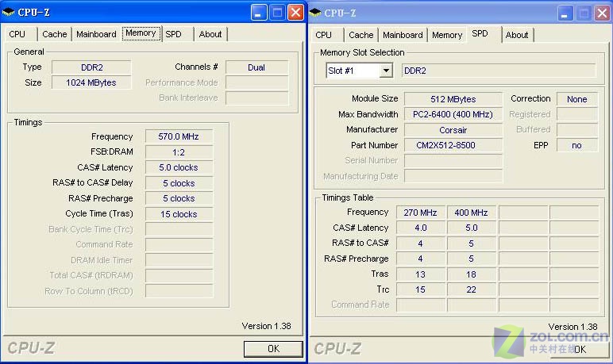Click the Corsair manufacturer value
Image resolution: width=613 pixels, height=364 pixels.
453,130
